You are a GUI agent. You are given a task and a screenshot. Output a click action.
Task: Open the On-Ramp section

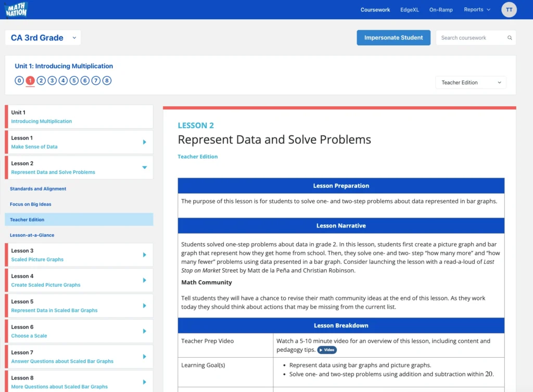click(441, 9)
